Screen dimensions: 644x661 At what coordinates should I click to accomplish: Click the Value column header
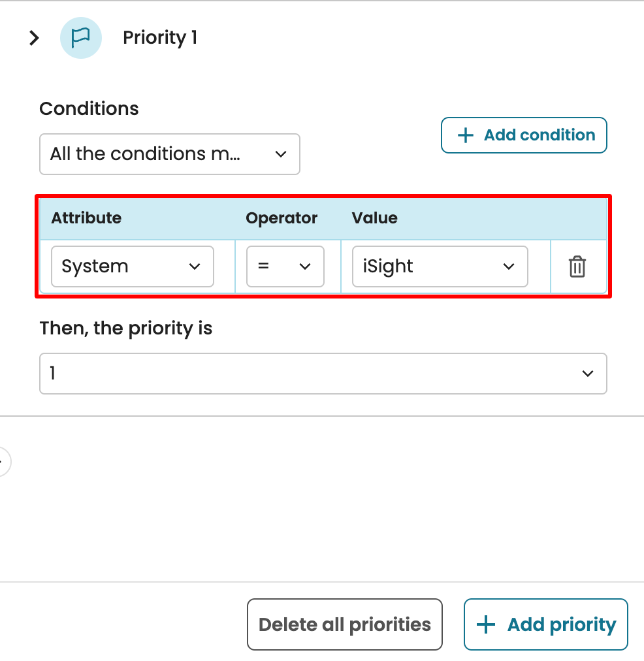click(x=374, y=218)
